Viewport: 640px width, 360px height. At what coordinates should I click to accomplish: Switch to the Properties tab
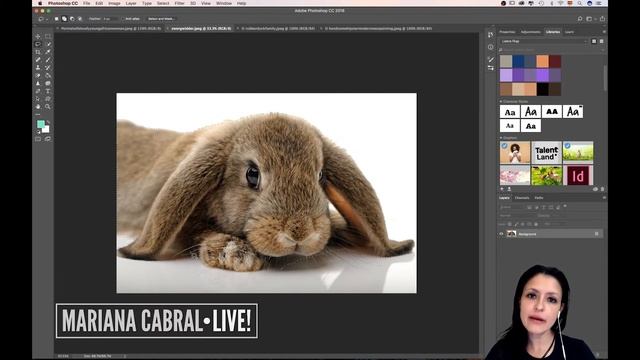tap(507, 32)
